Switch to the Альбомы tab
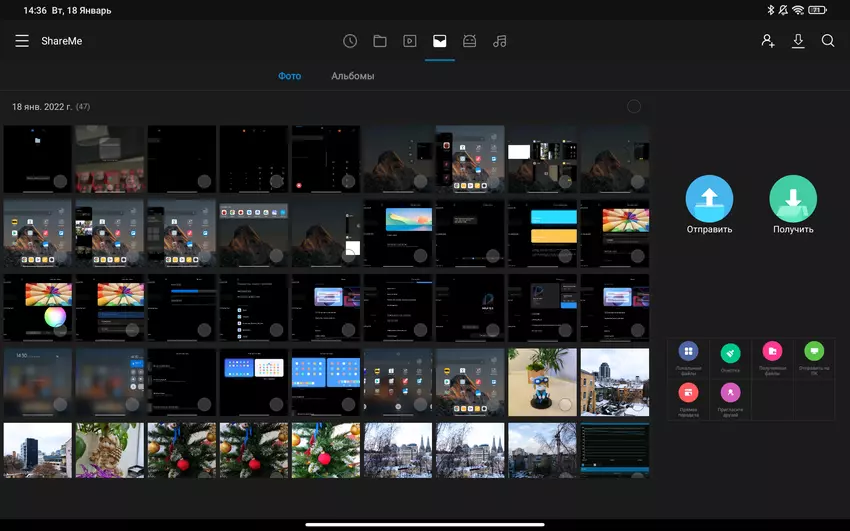This screenshot has height=531, width=850. 352,76
